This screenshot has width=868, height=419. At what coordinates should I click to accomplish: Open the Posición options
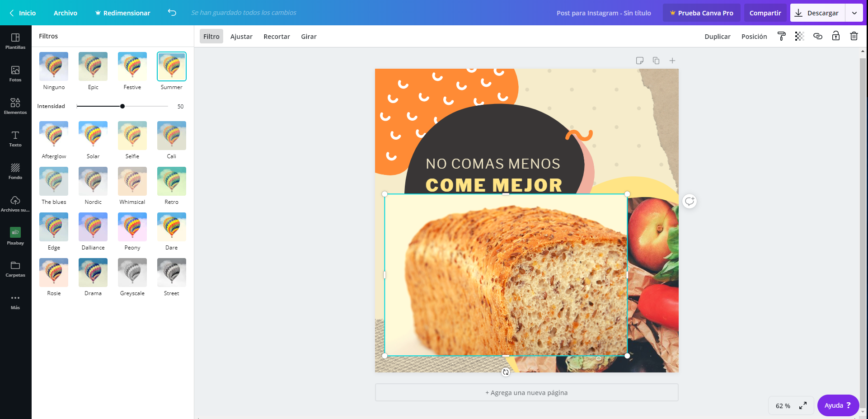[754, 36]
